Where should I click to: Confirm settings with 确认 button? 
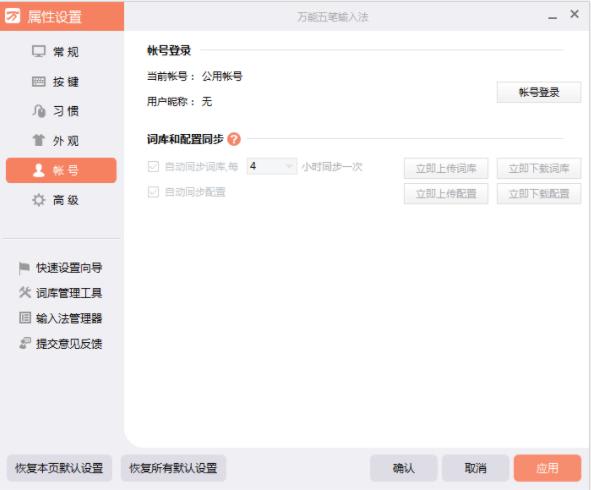point(404,468)
